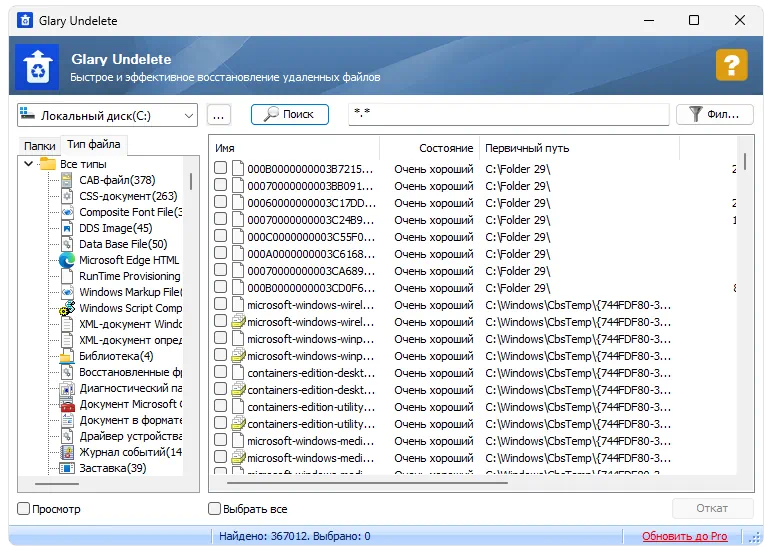Check the box for 000B0000000003CD0F6 file

[220, 287]
